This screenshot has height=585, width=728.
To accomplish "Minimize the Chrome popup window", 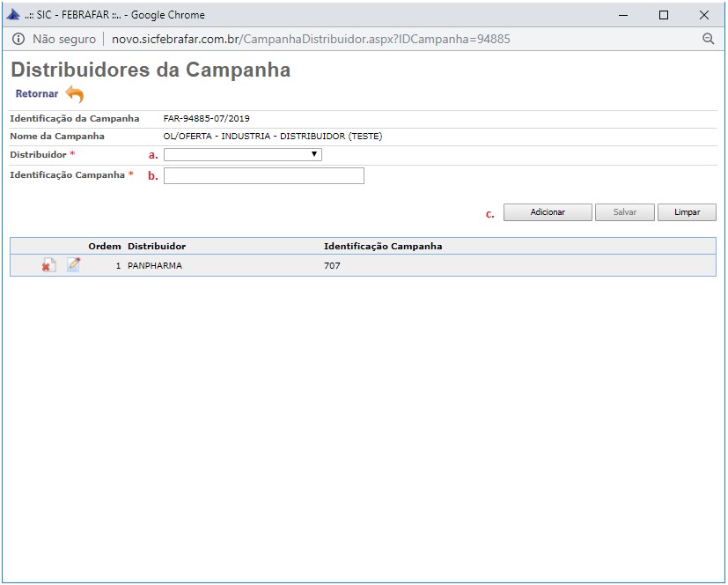I will click(x=623, y=14).
